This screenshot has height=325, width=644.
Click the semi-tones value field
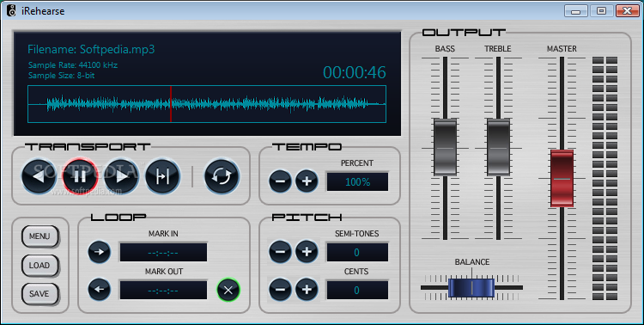point(357,252)
